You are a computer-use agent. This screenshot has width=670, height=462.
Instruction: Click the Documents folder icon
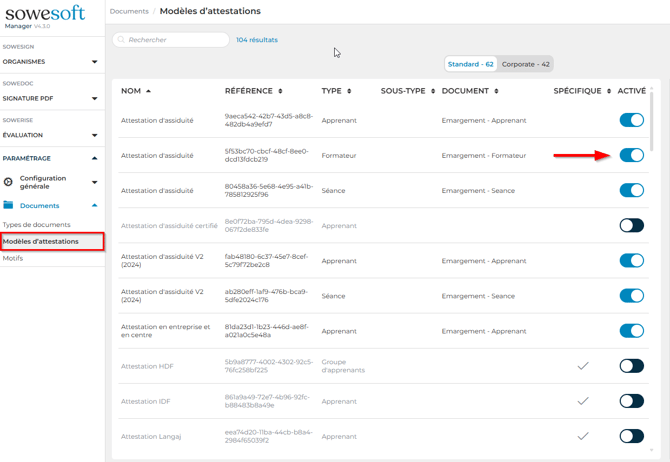(8, 205)
